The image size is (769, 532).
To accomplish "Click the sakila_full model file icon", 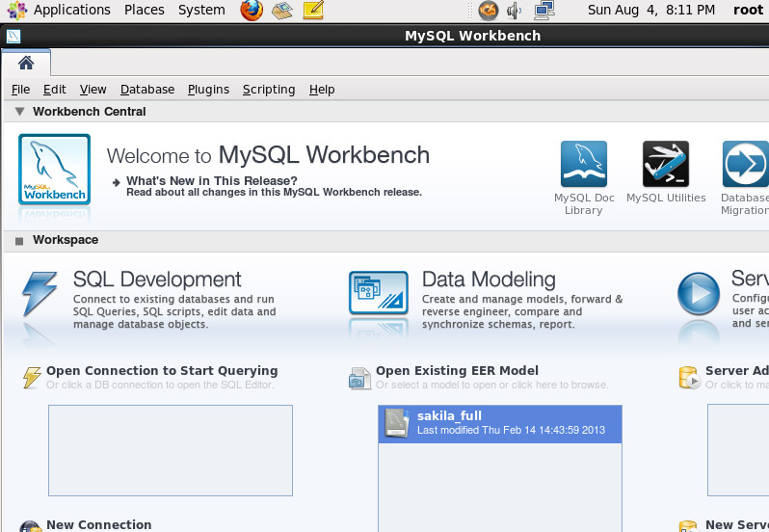I will pos(396,423).
